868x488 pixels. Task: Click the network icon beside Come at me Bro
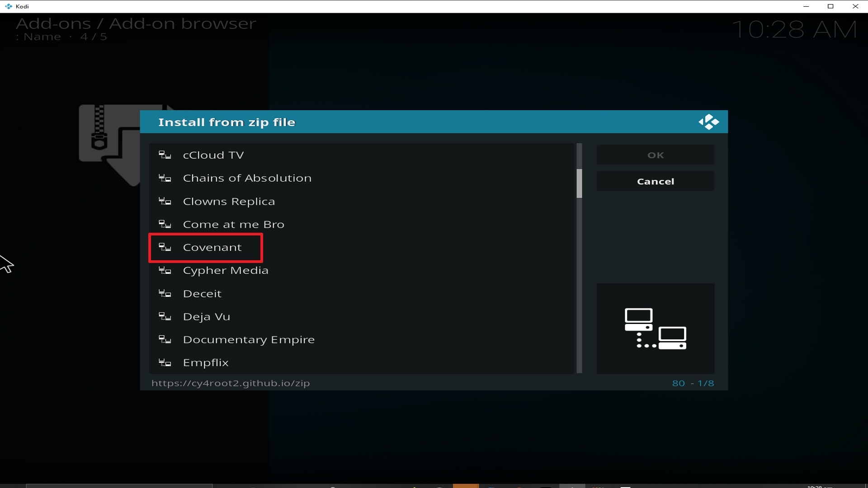click(x=165, y=225)
